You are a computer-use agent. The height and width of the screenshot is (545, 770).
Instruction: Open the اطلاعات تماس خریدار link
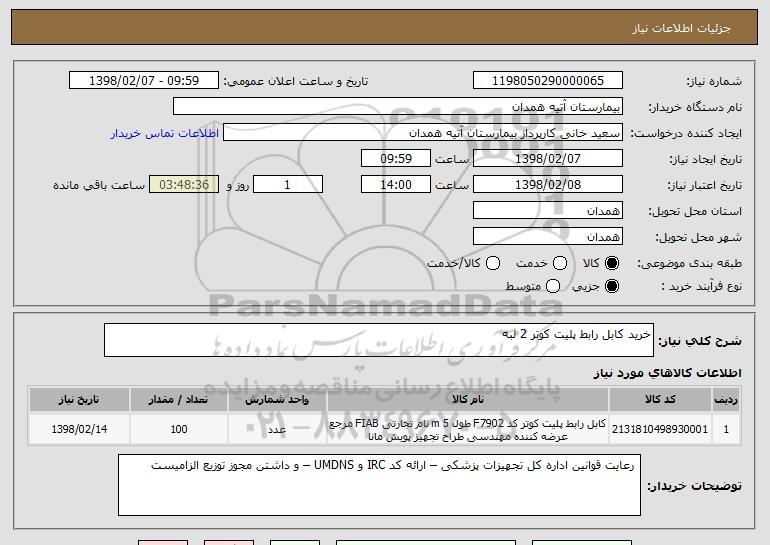click(x=165, y=134)
